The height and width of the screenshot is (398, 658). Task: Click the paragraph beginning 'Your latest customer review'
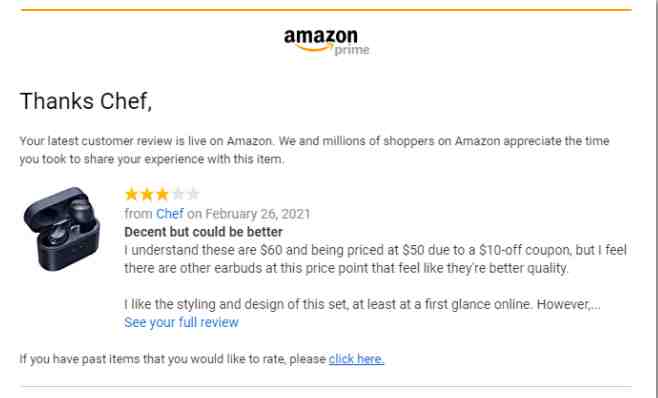[x=314, y=150]
